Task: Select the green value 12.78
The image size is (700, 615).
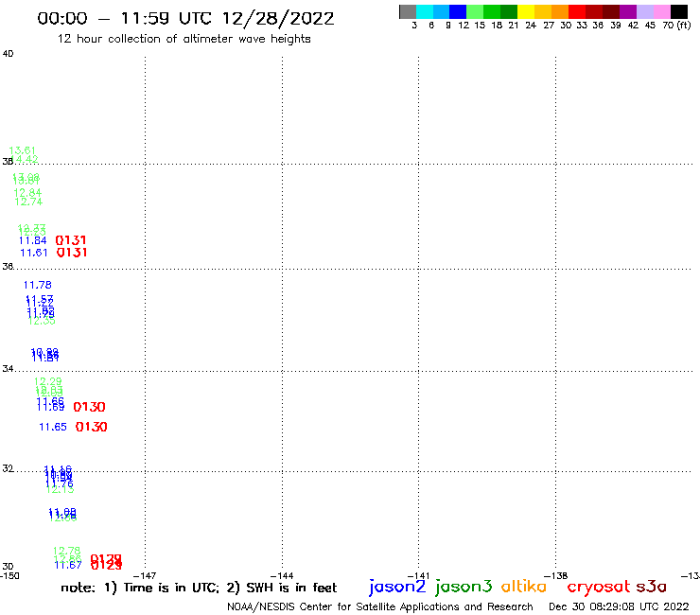Action: pyautogui.click(x=67, y=551)
